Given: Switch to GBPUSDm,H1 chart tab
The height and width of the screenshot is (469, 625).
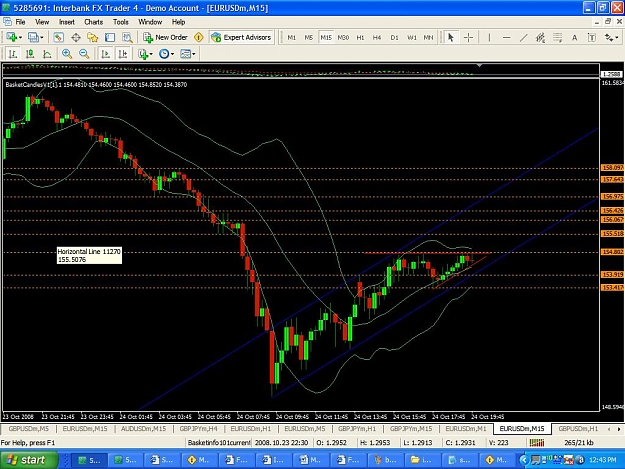Looking at the screenshot, I should point(578,429).
